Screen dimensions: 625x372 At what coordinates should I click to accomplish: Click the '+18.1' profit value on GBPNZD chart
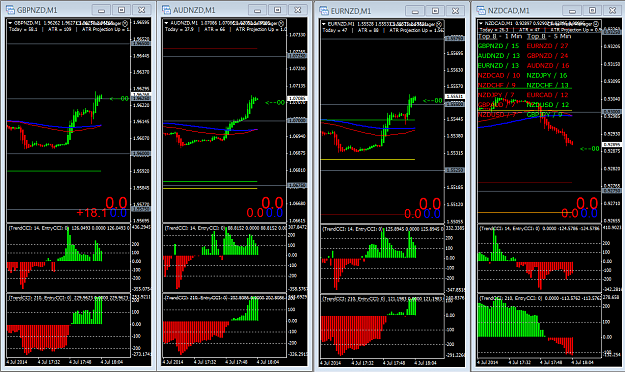coord(92,213)
